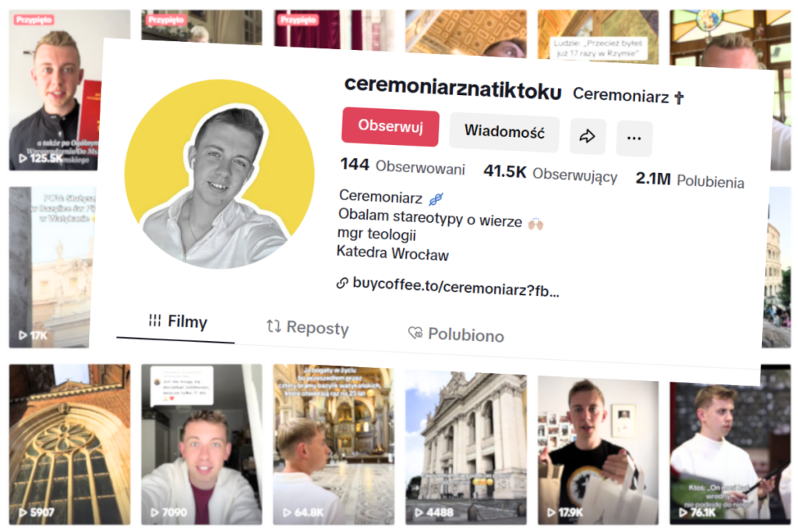Click the link icon beside buycoffee.to
Viewport: 798px width, 532px height.
click(x=343, y=283)
